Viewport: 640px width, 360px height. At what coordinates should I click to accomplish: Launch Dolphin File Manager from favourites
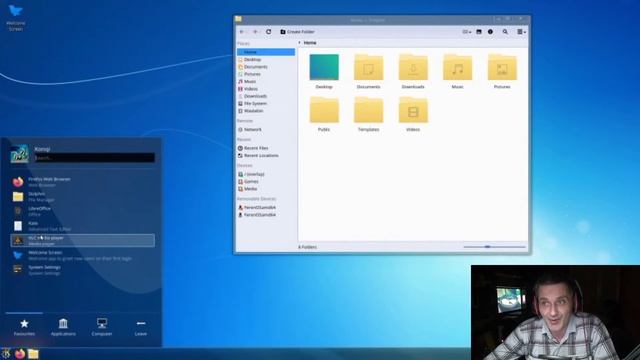82,197
